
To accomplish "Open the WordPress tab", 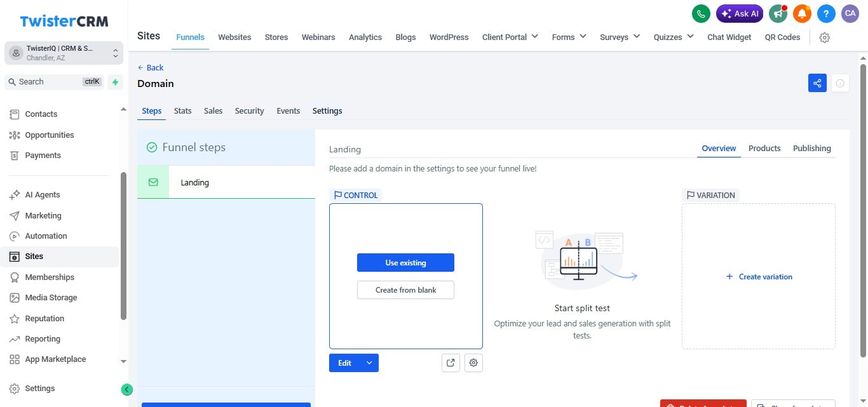I will [449, 37].
